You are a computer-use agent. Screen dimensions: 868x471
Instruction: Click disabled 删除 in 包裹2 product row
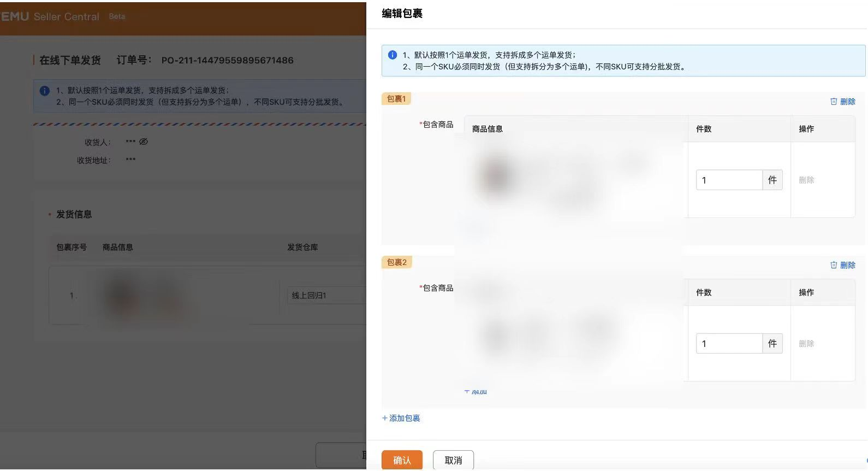tap(806, 343)
